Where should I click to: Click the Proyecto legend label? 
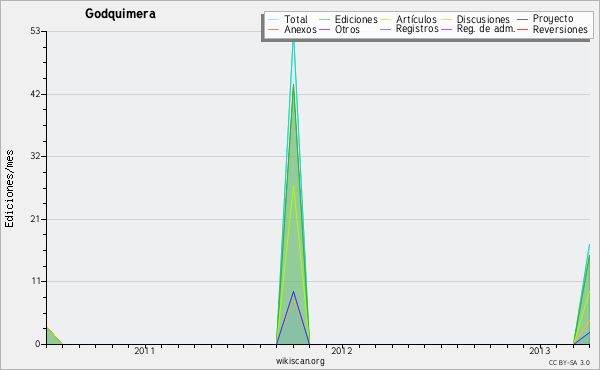click(x=553, y=19)
